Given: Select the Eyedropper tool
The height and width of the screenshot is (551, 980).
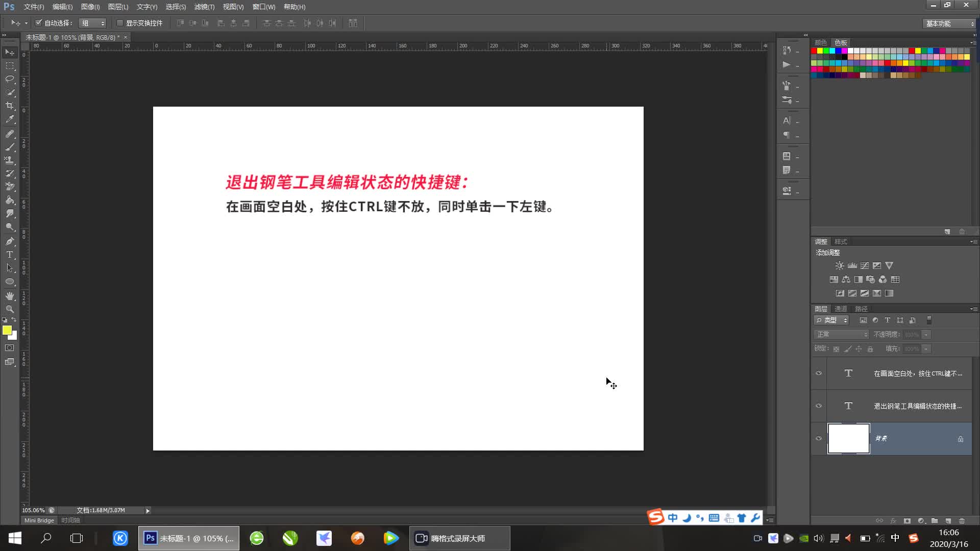Looking at the screenshot, I should [x=10, y=119].
